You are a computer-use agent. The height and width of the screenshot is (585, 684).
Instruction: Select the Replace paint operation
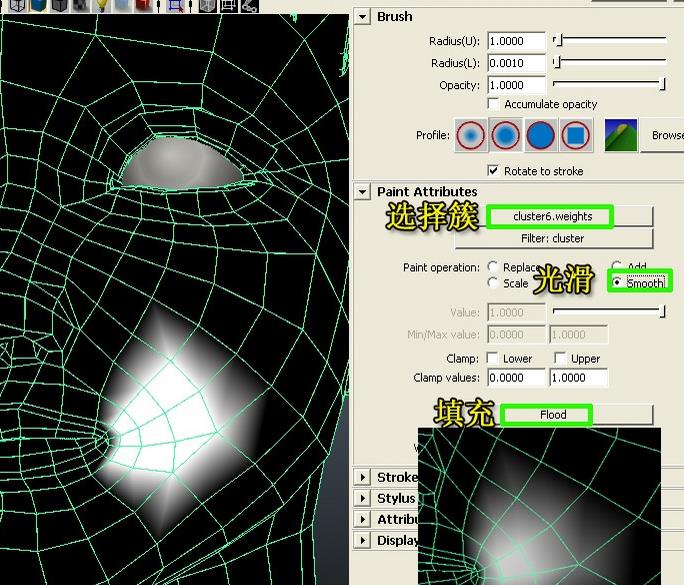pyautogui.click(x=493, y=266)
